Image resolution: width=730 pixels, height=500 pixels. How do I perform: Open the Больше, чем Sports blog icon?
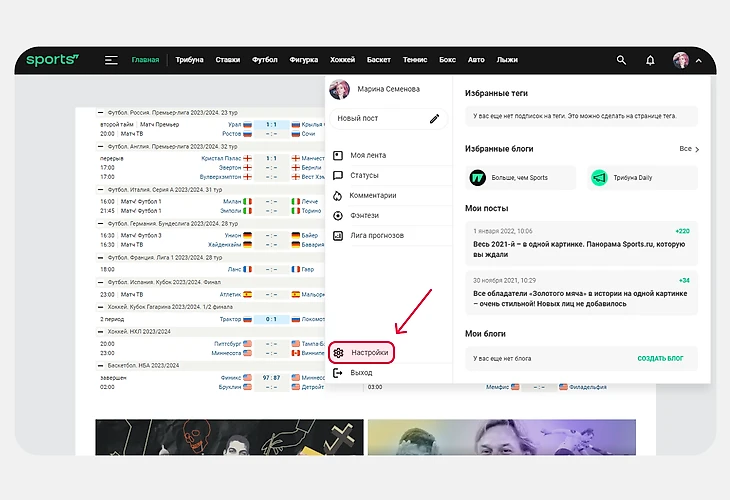coord(477,178)
